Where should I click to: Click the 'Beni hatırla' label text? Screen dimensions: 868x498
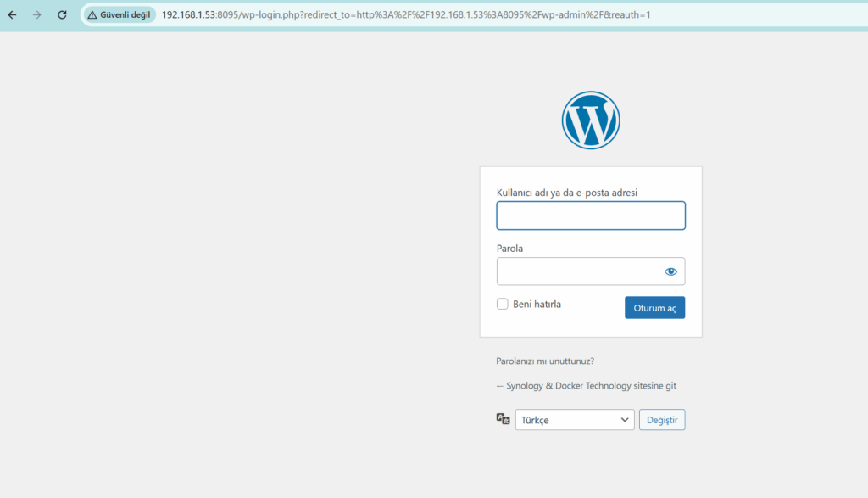click(537, 305)
